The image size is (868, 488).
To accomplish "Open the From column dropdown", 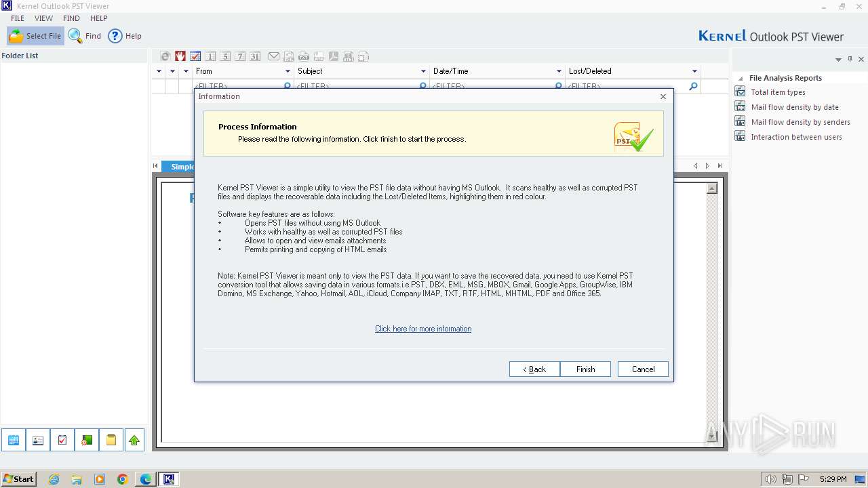I will click(288, 71).
